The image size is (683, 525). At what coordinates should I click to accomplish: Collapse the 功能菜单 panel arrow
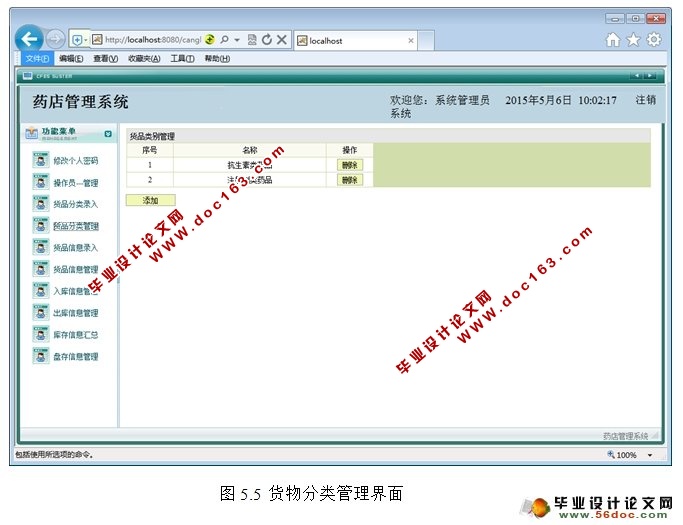[x=108, y=134]
